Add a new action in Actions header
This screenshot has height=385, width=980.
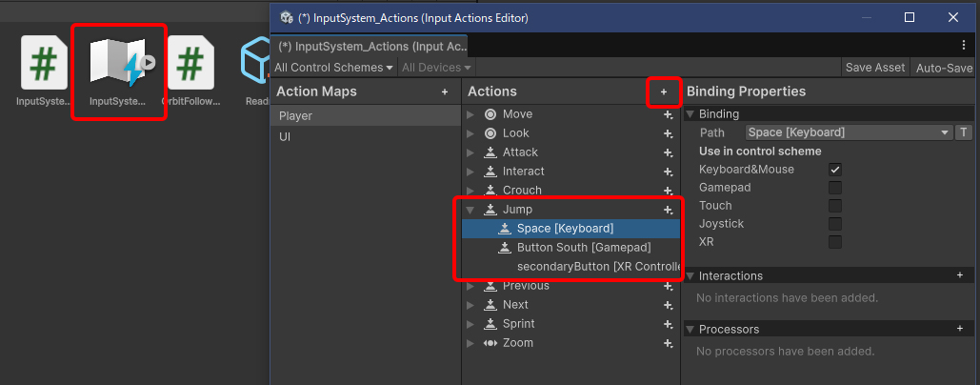663,91
